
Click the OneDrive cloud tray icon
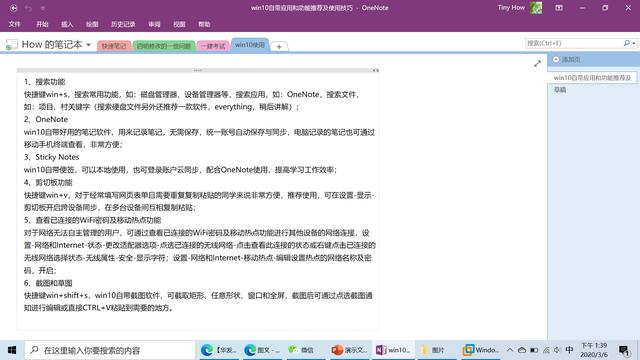(522, 350)
